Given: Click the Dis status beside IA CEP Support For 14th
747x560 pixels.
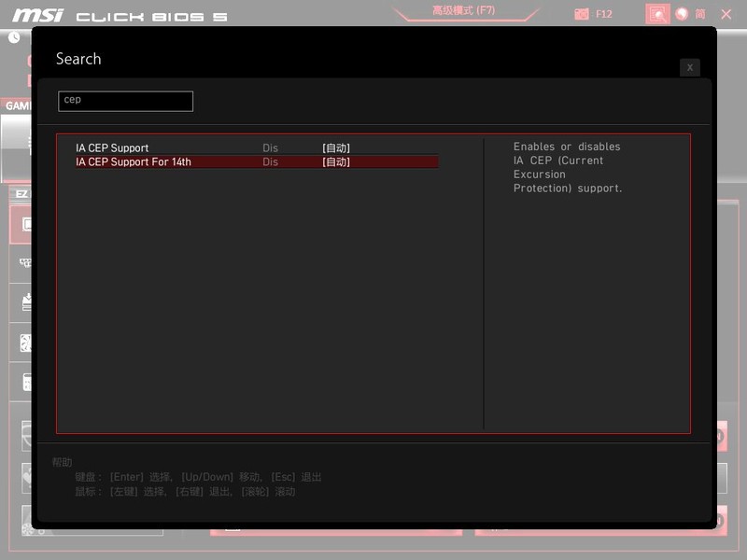Looking at the screenshot, I should [270, 161].
